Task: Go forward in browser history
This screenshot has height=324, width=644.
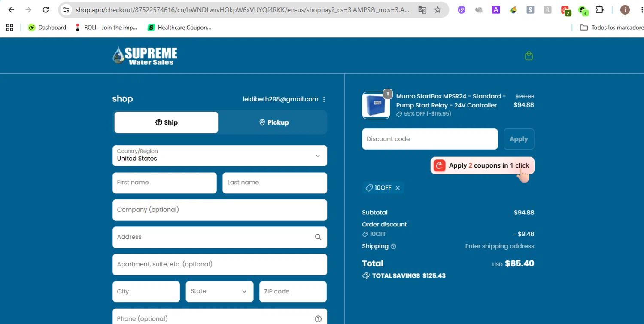Action: click(28, 9)
